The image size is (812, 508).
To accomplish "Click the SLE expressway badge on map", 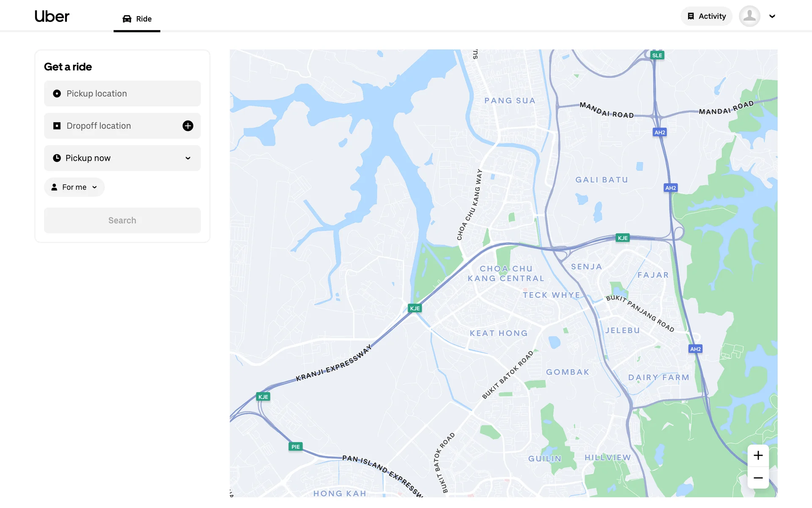I will pyautogui.click(x=657, y=55).
